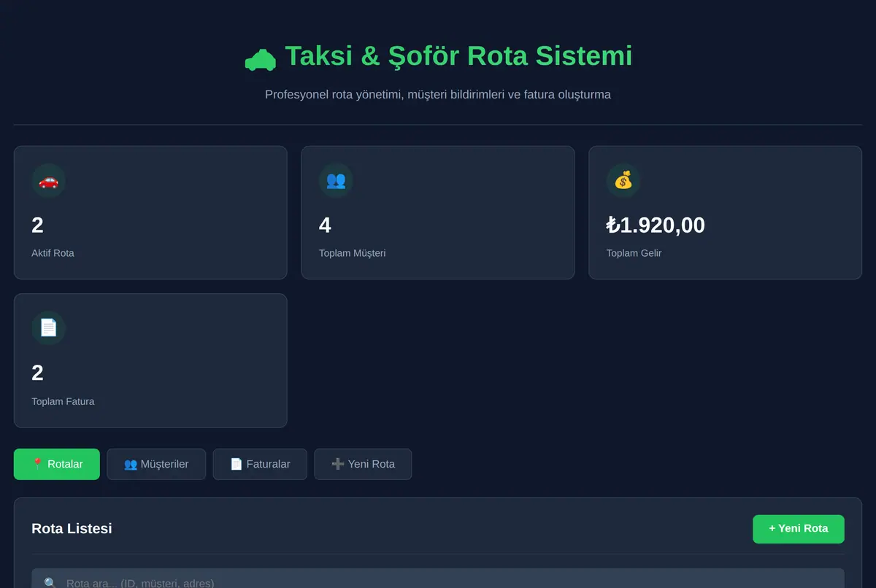Click the Taksi & Şoför Rota Sistemi title
876x588 pixels.
tap(458, 56)
